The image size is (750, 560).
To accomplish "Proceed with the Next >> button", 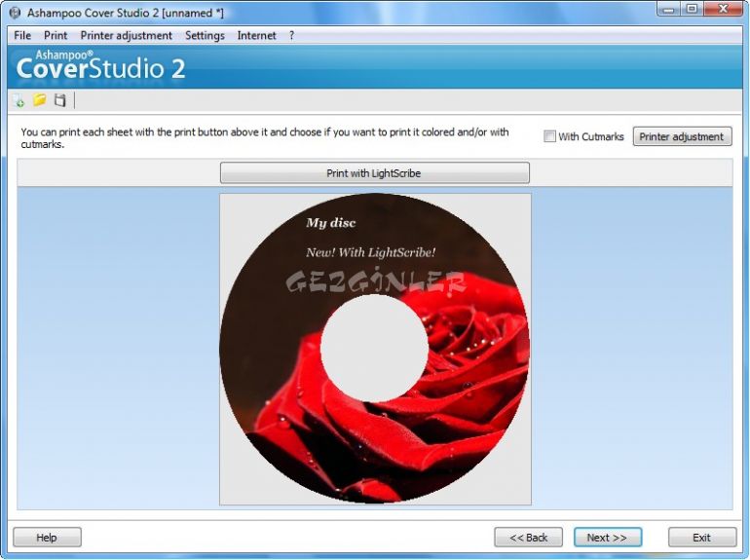I will [x=608, y=538].
